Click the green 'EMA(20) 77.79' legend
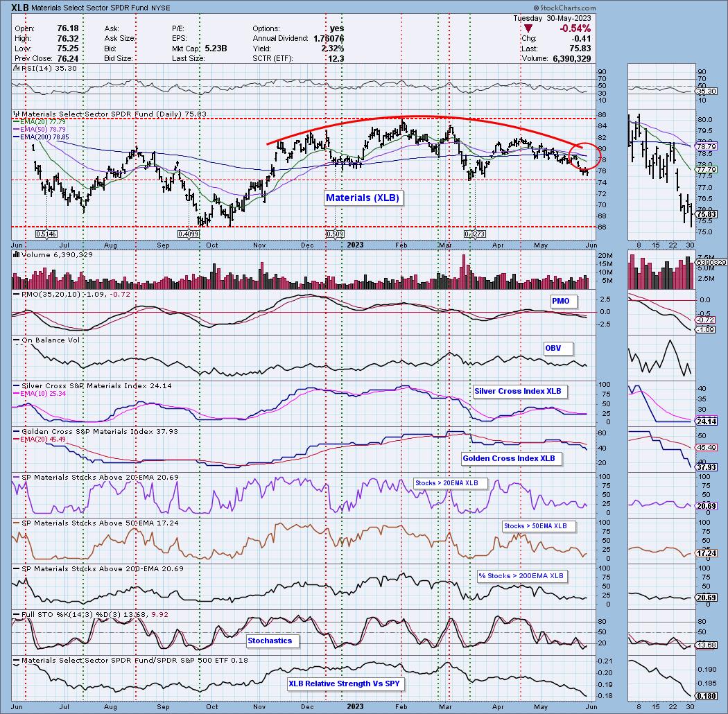 (x=39, y=121)
